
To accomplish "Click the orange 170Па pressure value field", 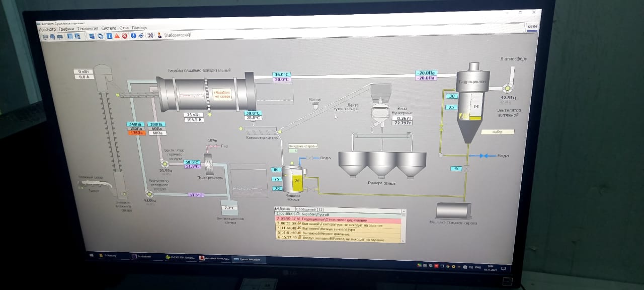I will click(136, 133).
